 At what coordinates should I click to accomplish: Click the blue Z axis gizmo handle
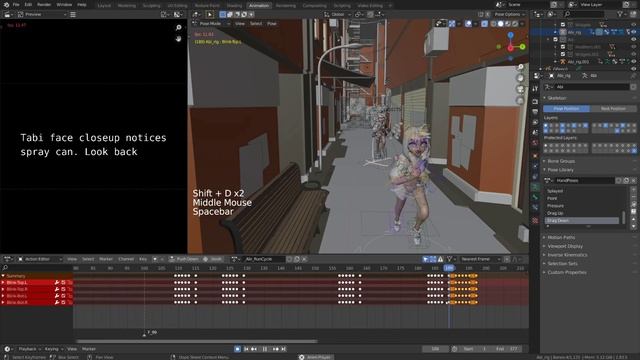coord(510,36)
